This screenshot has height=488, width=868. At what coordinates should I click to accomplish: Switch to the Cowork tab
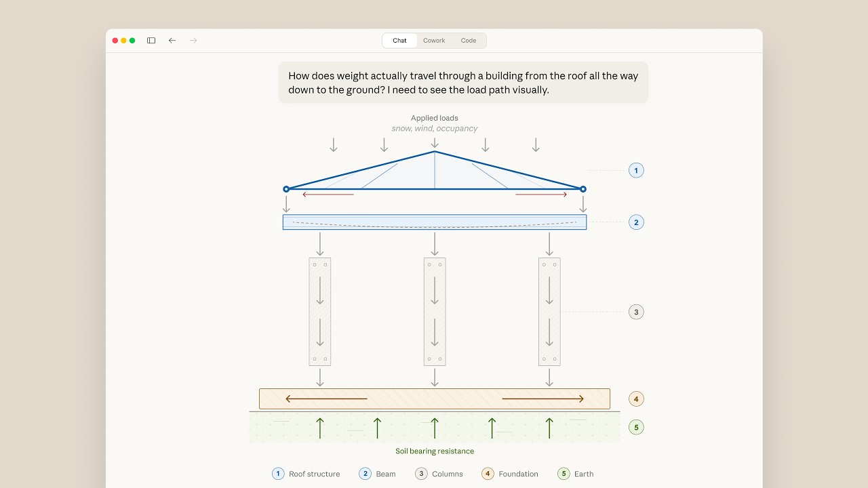[x=434, y=40]
